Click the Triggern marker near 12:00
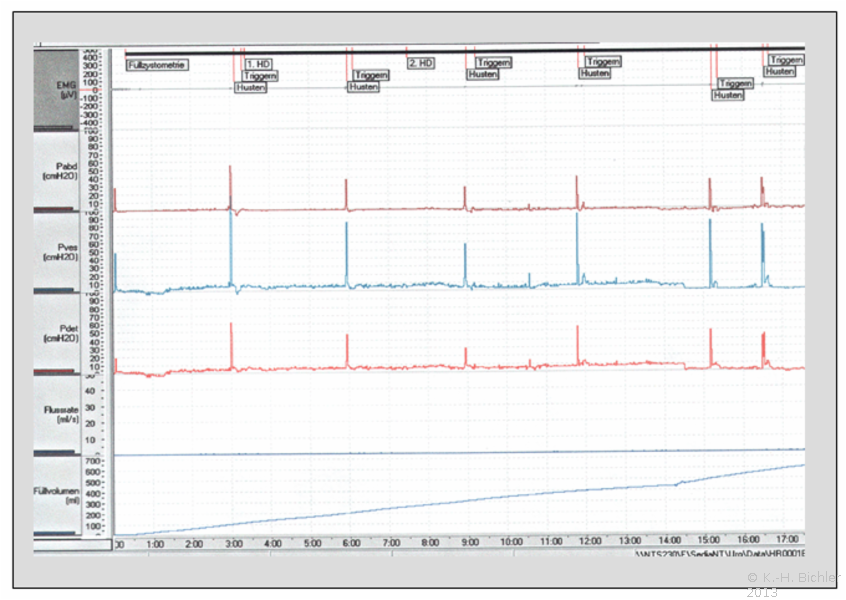Viewport: 846px width, 600px height. coord(603,62)
